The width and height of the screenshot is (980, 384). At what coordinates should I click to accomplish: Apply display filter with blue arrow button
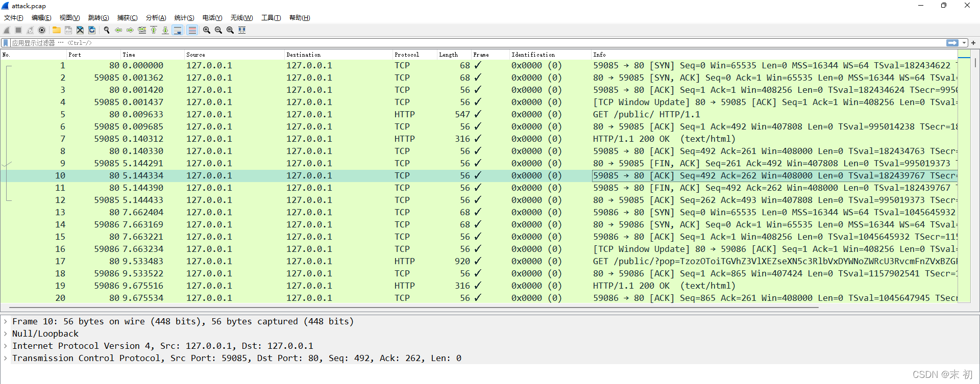tap(952, 43)
